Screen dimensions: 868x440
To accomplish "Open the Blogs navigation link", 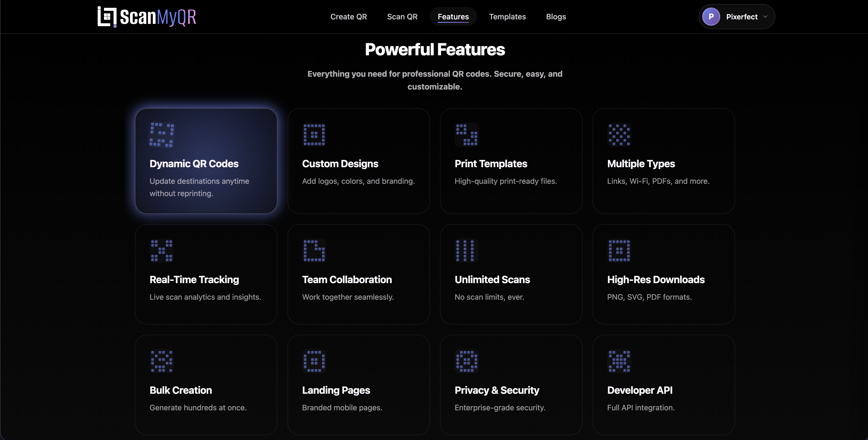I will 556,17.
